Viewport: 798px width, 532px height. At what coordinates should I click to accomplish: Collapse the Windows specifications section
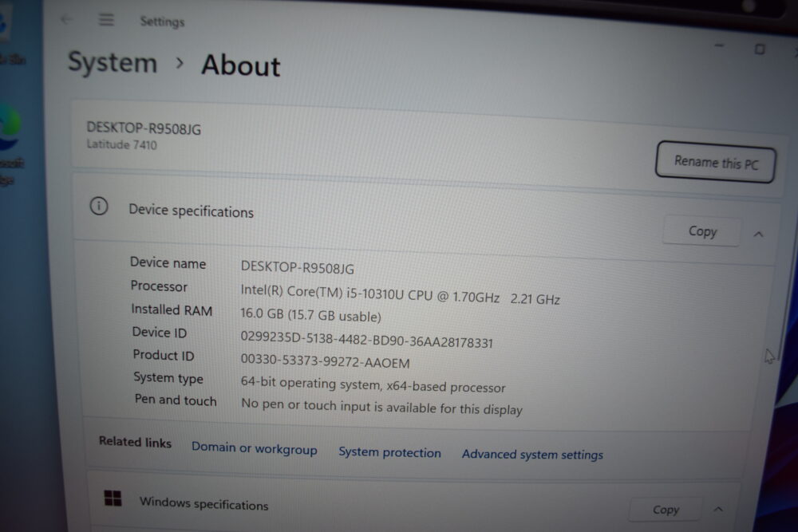[718, 509]
